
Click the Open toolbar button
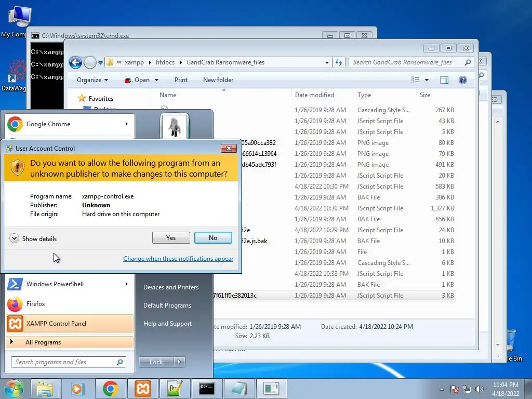click(x=137, y=80)
